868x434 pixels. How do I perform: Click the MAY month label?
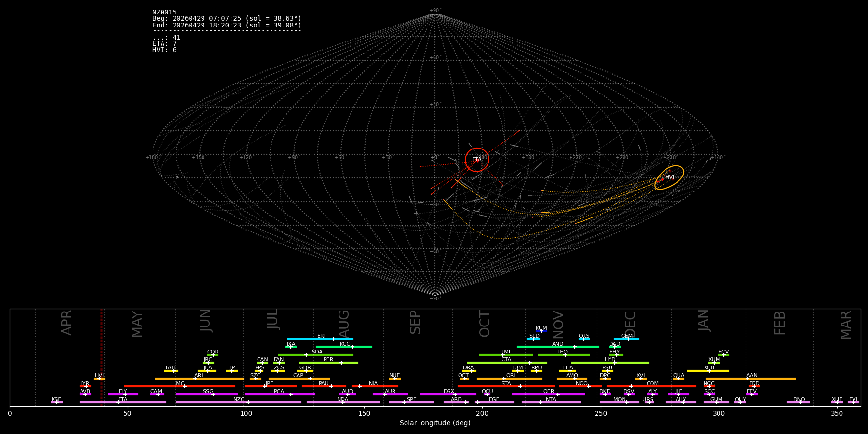[137, 324]
